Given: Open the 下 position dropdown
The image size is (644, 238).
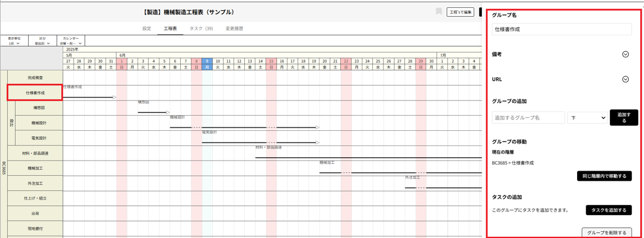Looking at the screenshot, I should pos(587,118).
